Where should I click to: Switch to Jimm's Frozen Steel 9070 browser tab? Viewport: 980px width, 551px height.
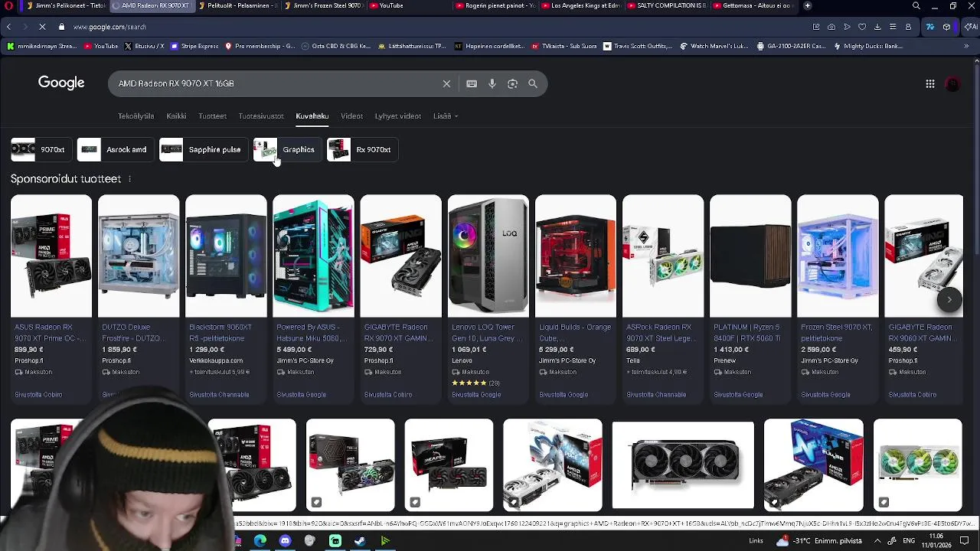[325, 5]
